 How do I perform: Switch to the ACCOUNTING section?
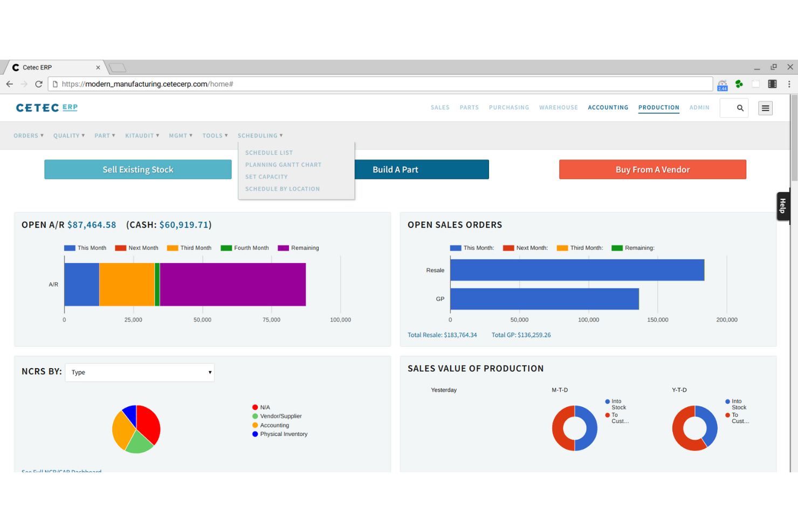coord(608,107)
